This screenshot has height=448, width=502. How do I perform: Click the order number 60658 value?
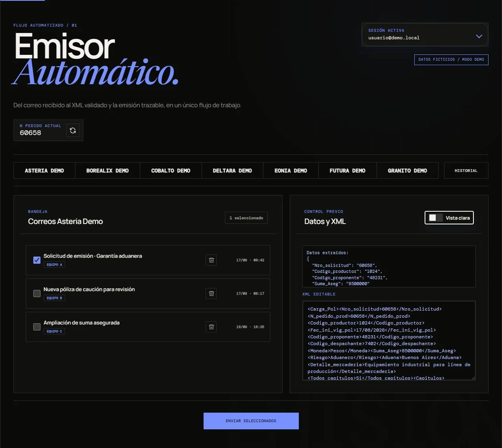pos(31,133)
